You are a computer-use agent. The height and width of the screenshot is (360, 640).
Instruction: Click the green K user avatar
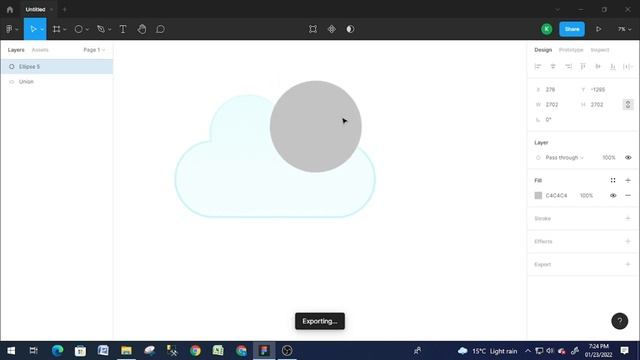point(547,29)
